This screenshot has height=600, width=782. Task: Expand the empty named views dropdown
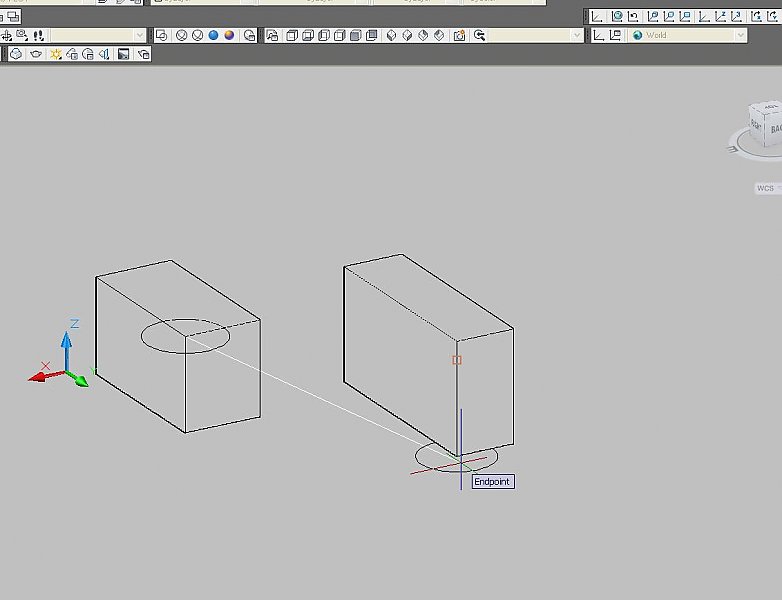(576, 35)
